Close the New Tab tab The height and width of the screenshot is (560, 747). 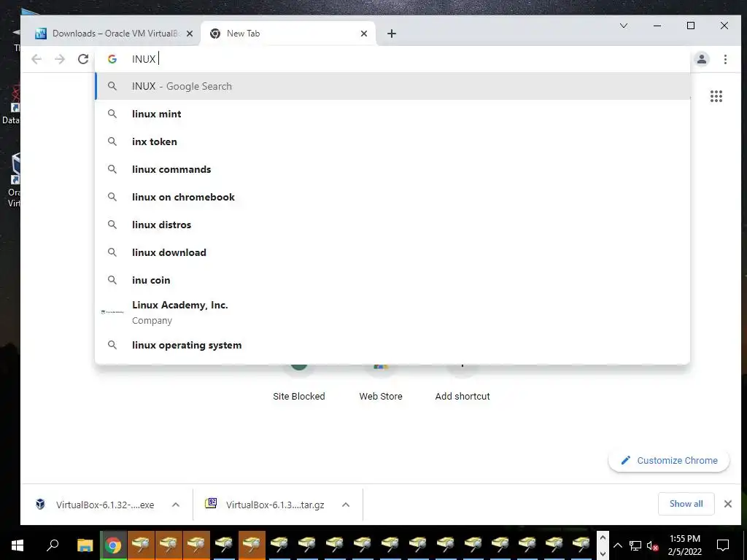click(364, 34)
